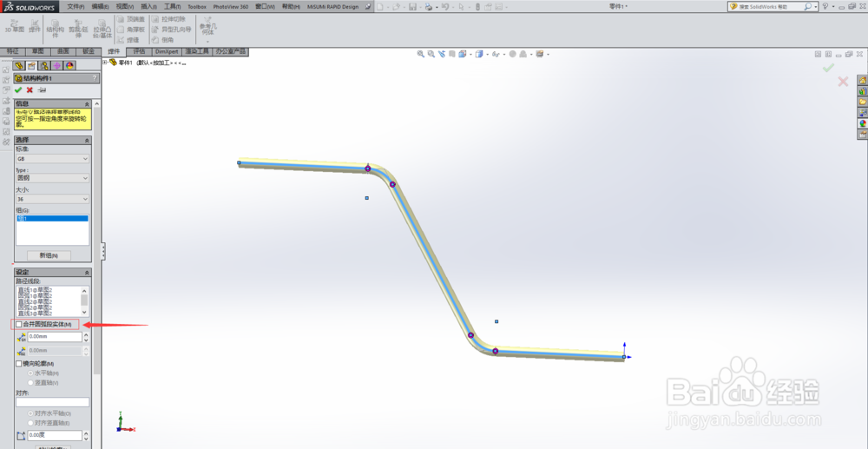Click the 结构构件 structural member tool
This screenshot has height=449, width=868.
(55, 28)
